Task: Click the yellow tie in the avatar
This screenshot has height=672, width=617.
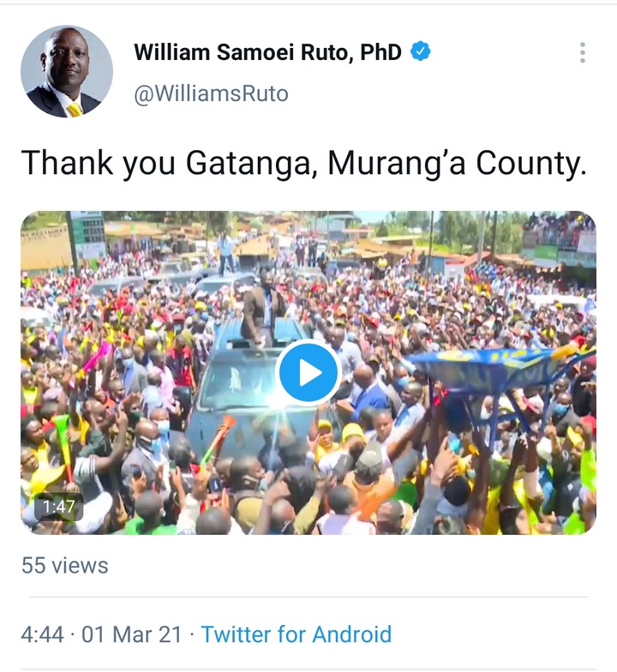Action: pos(75,110)
